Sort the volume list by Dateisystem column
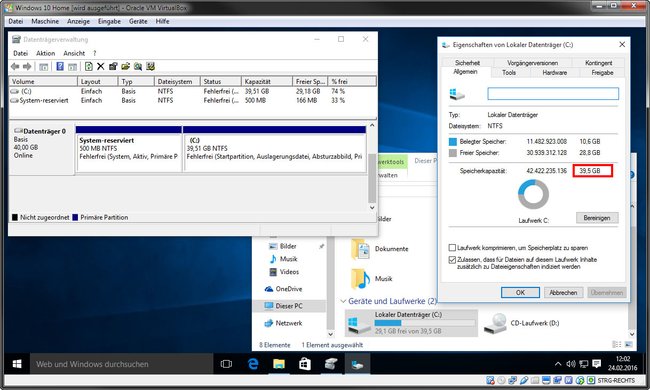 click(177, 81)
